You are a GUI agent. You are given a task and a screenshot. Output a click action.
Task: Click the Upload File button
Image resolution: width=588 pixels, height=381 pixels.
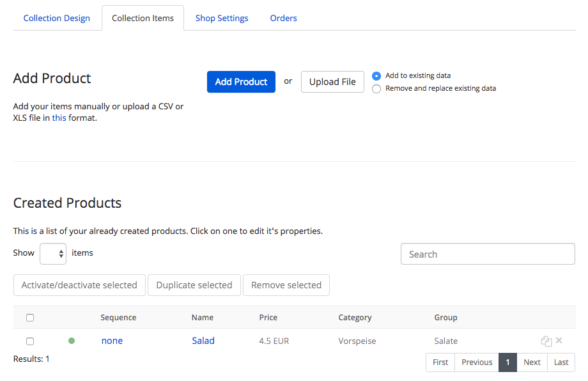coord(332,82)
